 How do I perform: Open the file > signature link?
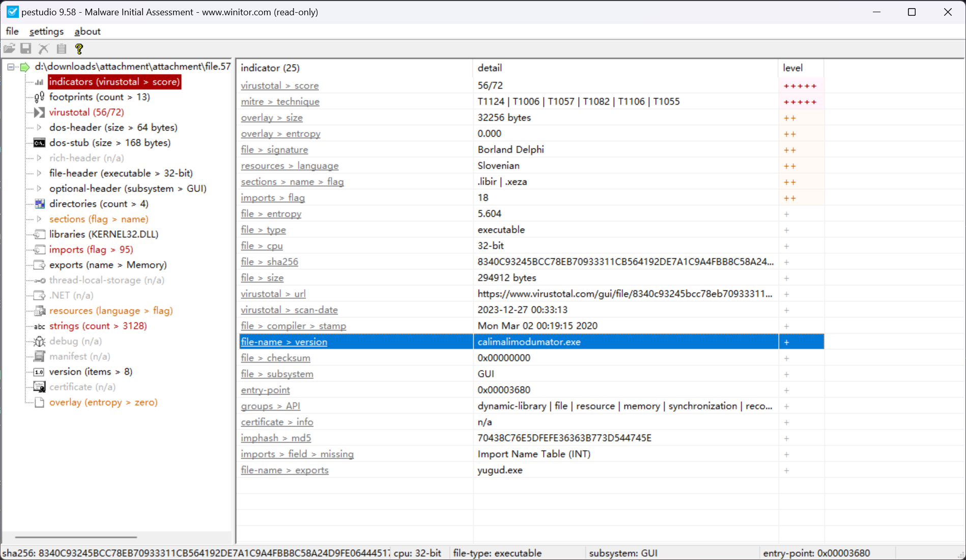coord(274,150)
